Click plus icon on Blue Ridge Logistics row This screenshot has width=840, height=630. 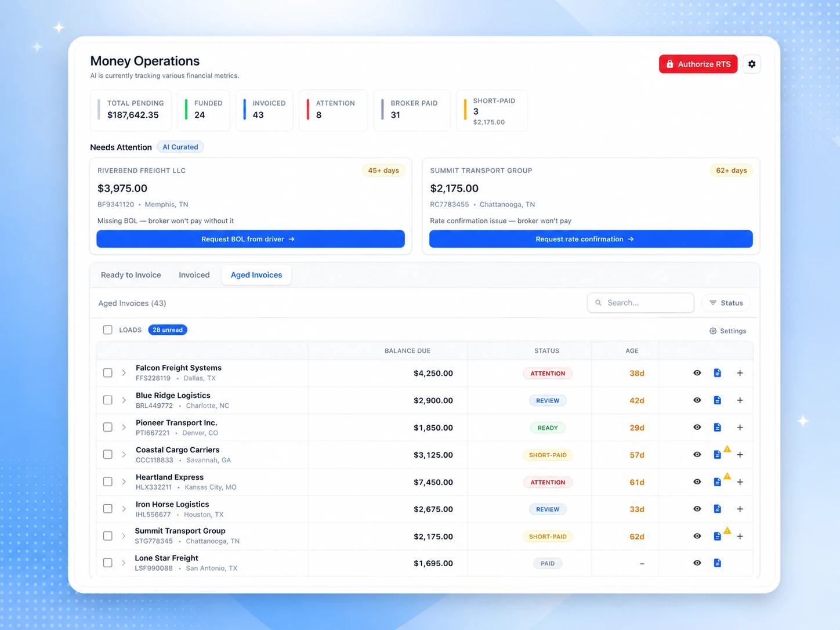(x=740, y=400)
